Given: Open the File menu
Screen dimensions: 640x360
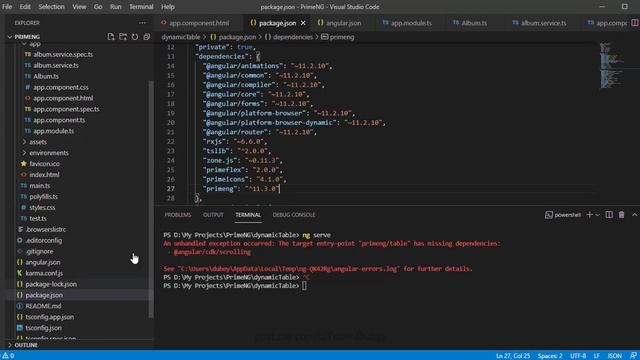Looking at the screenshot, I should [x=7, y=7].
